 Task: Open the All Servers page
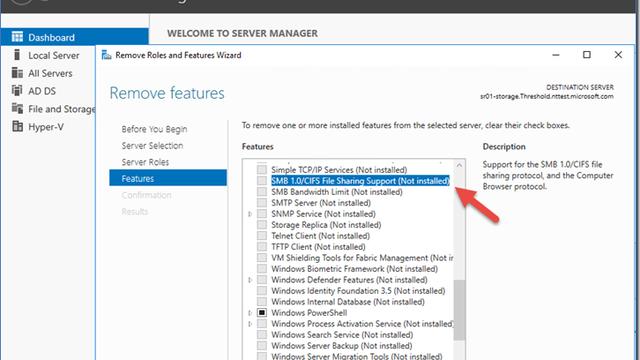pos(50,73)
